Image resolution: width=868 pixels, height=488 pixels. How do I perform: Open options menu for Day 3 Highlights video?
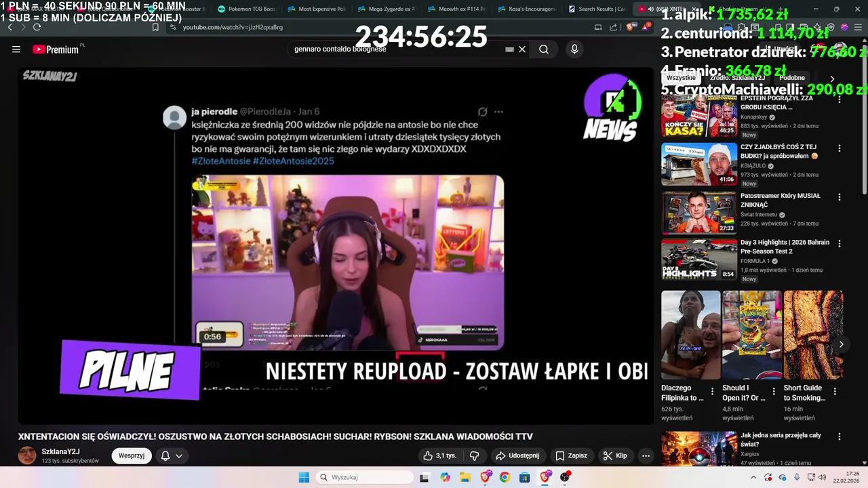(x=839, y=243)
